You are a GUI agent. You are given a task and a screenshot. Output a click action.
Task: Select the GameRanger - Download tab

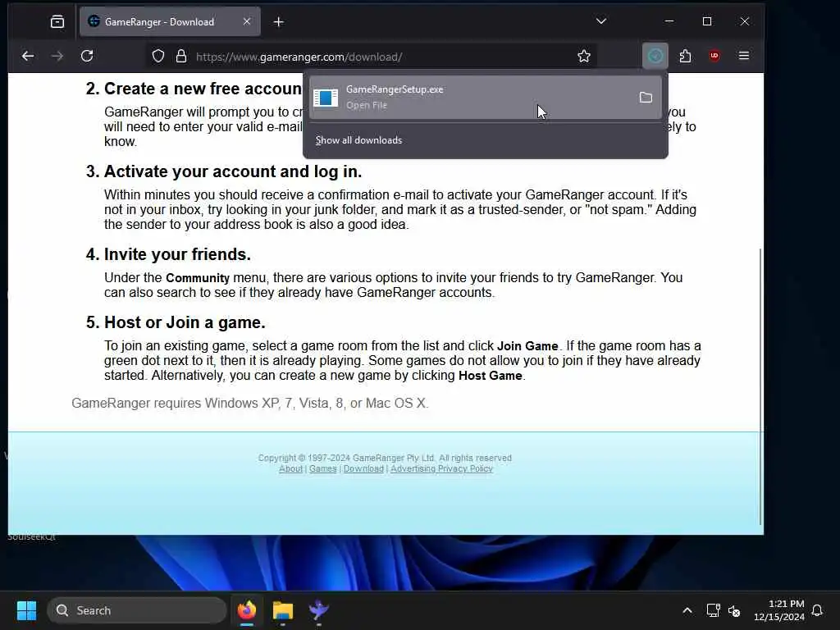[170, 22]
